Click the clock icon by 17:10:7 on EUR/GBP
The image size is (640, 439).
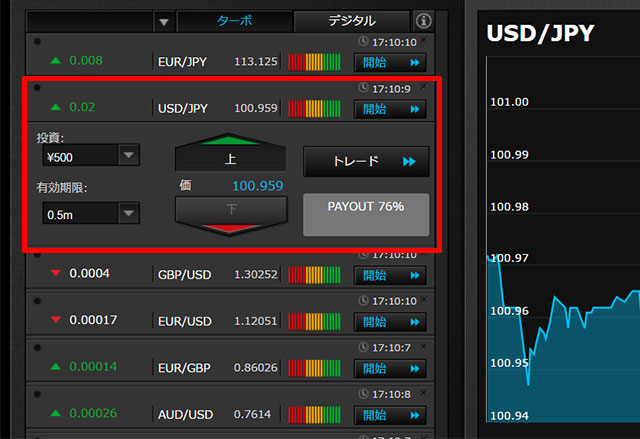coord(363,347)
